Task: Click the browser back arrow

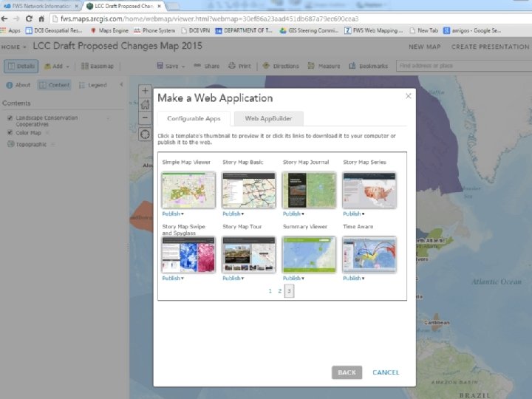Action: pyautogui.click(x=4, y=18)
